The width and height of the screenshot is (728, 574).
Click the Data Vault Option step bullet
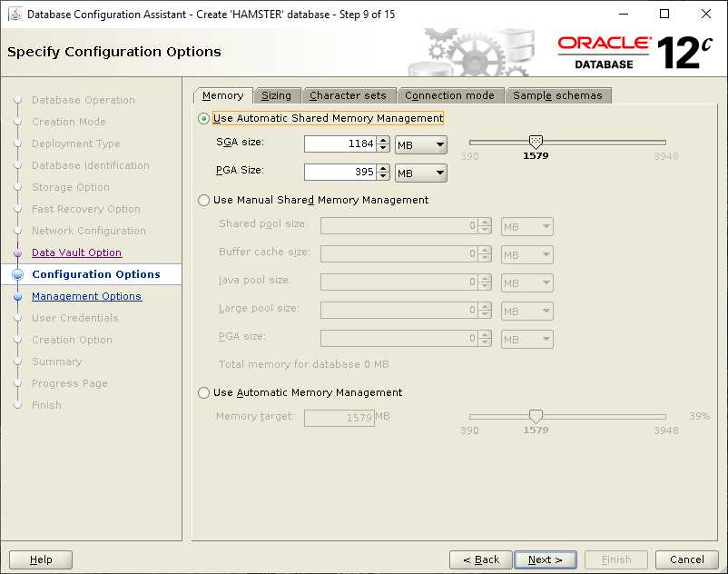click(17, 253)
